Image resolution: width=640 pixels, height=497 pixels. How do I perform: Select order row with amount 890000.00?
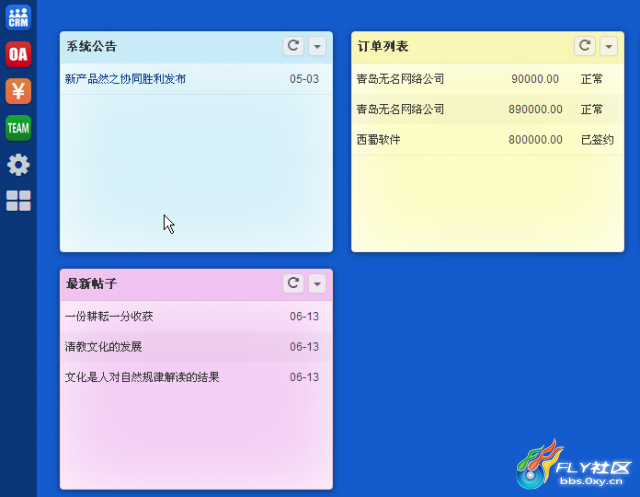[x=487, y=109]
